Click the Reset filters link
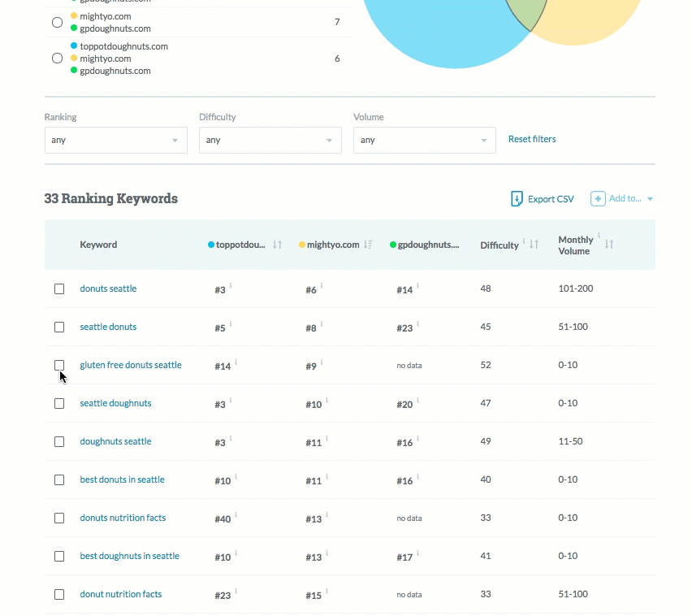692x616 pixels. pos(532,139)
